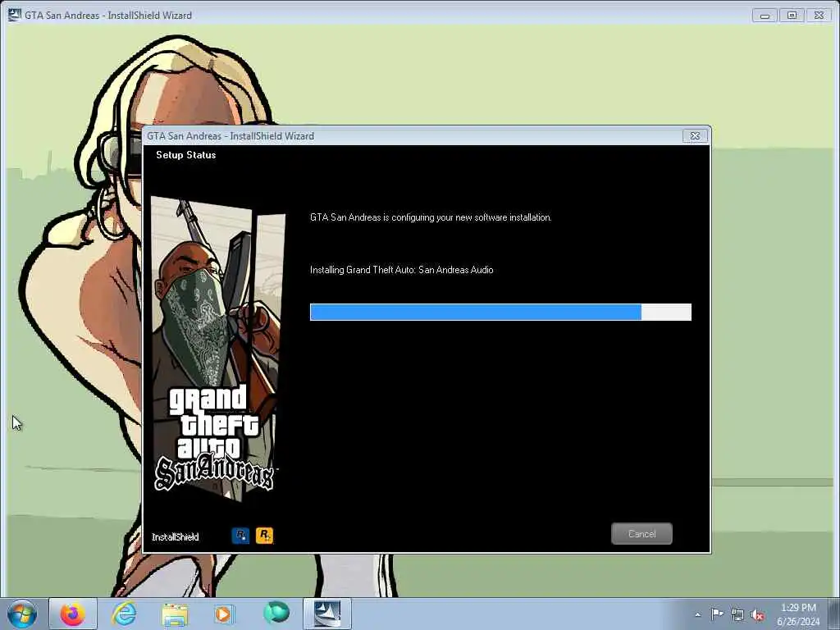The height and width of the screenshot is (630, 840).
Task: Click the yellow Rockstar logo icon
Action: point(265,535)
